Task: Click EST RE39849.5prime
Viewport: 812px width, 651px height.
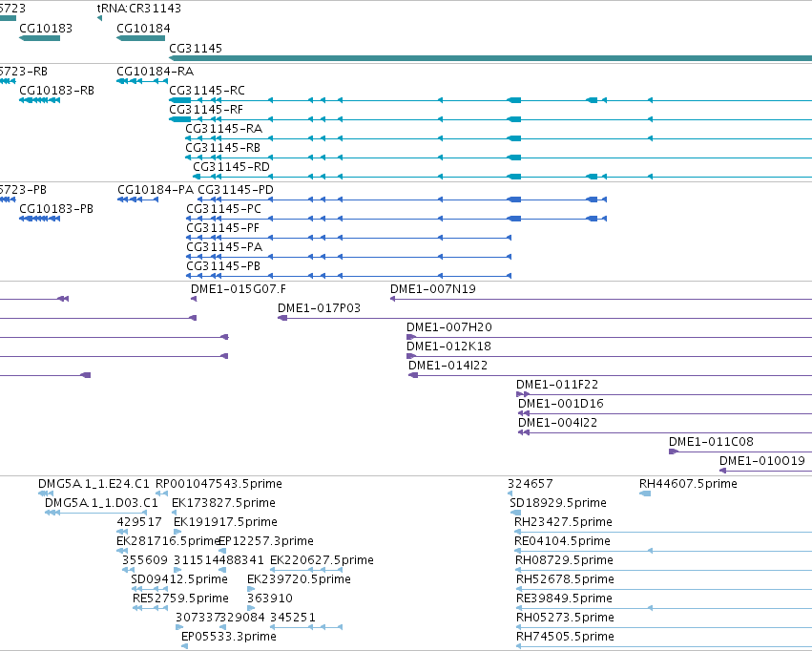Action: coord(565,598)
